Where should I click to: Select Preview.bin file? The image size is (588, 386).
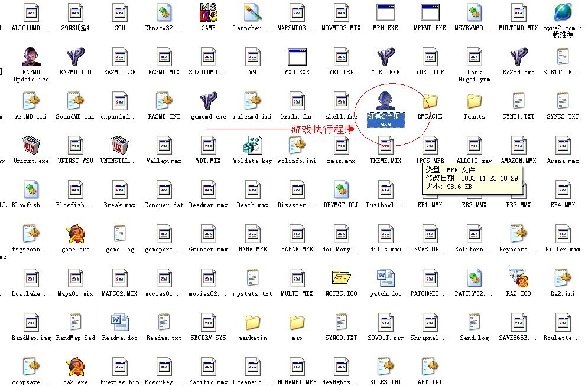[x=119, y=367]
